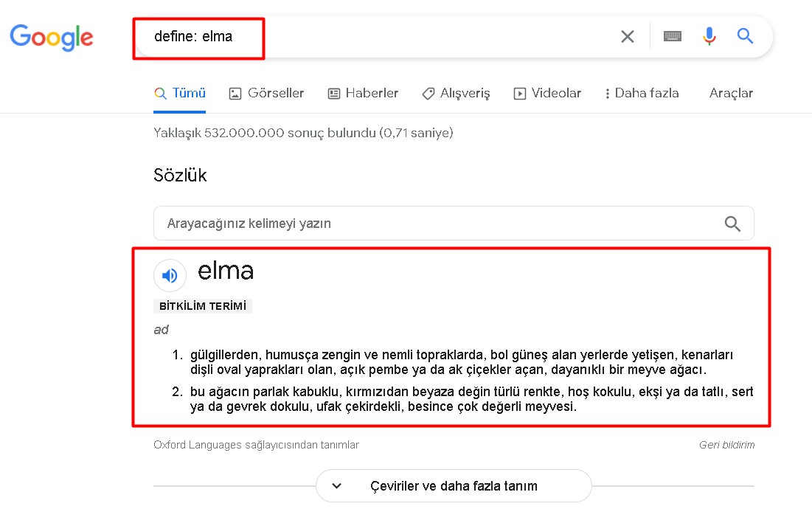Click the chevron beside Çeviriler
The height and width of the screenshot is (509, 812).
pos(336,485)
